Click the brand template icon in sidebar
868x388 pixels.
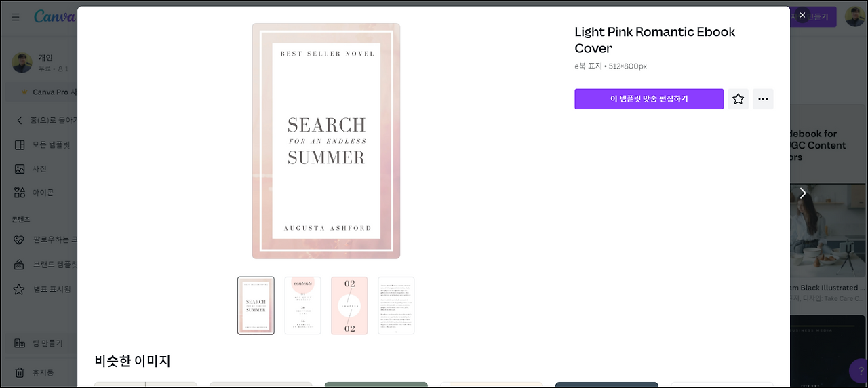click(x=20, y=265)
